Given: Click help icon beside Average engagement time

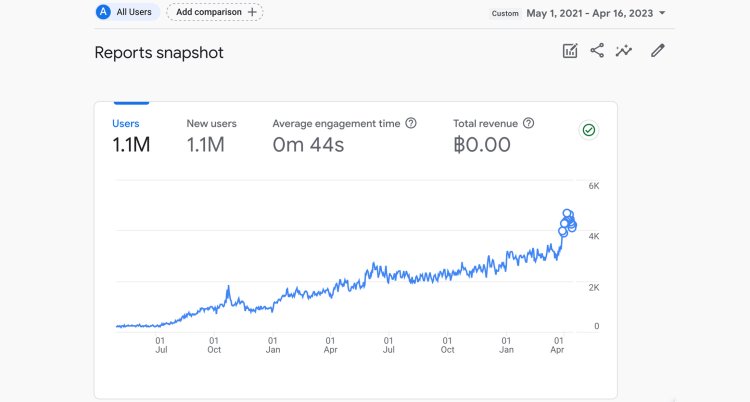Looking at the screenshot, I should [411, 124].
